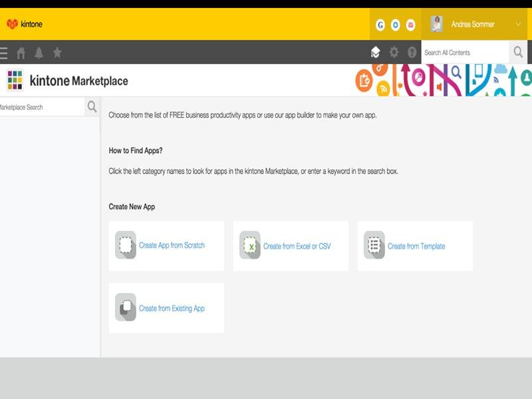Image resolution: width=532 pixels, height=399 pixels.
Task: Click the "Choose from the list of FREE" text
Action: coord(243,115)
